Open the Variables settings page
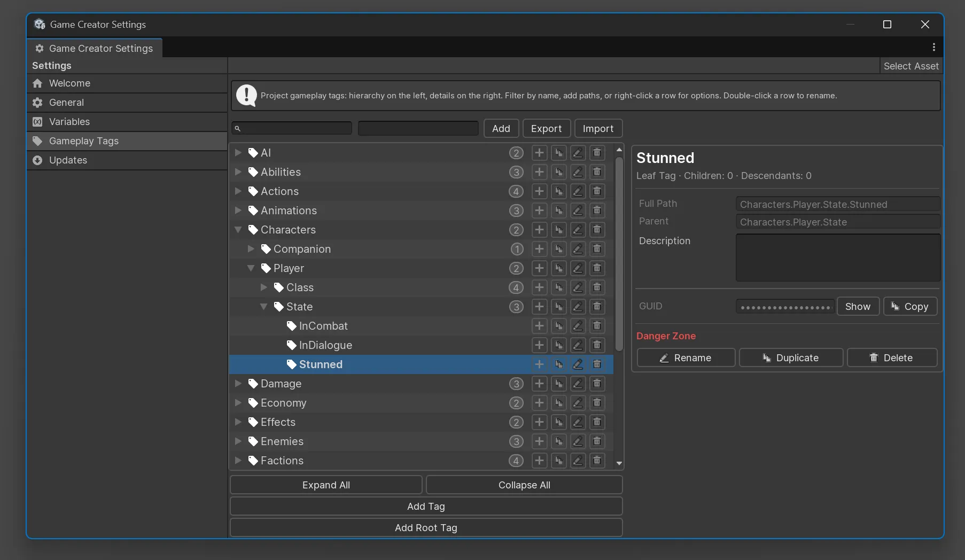Screen dimensions: 965x560 click(127, 122)
